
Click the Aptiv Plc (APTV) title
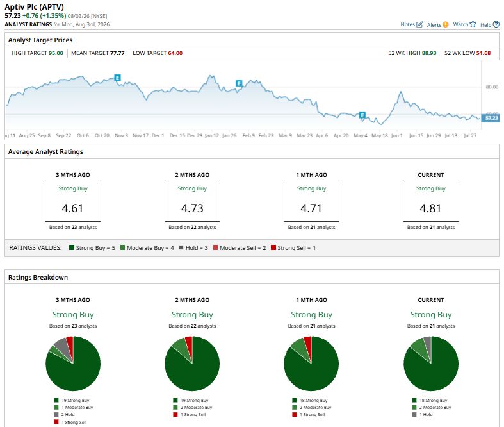point(34,7)
